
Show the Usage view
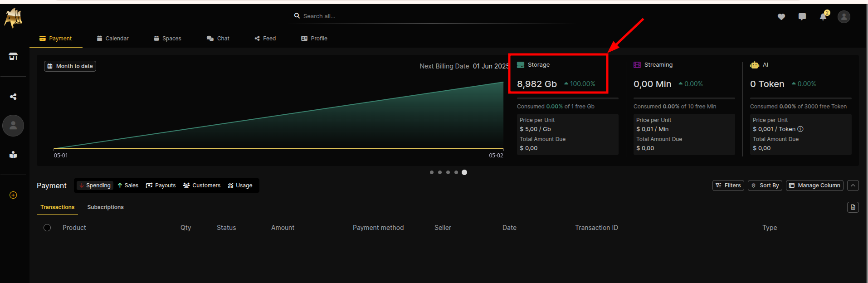point(240,185)
